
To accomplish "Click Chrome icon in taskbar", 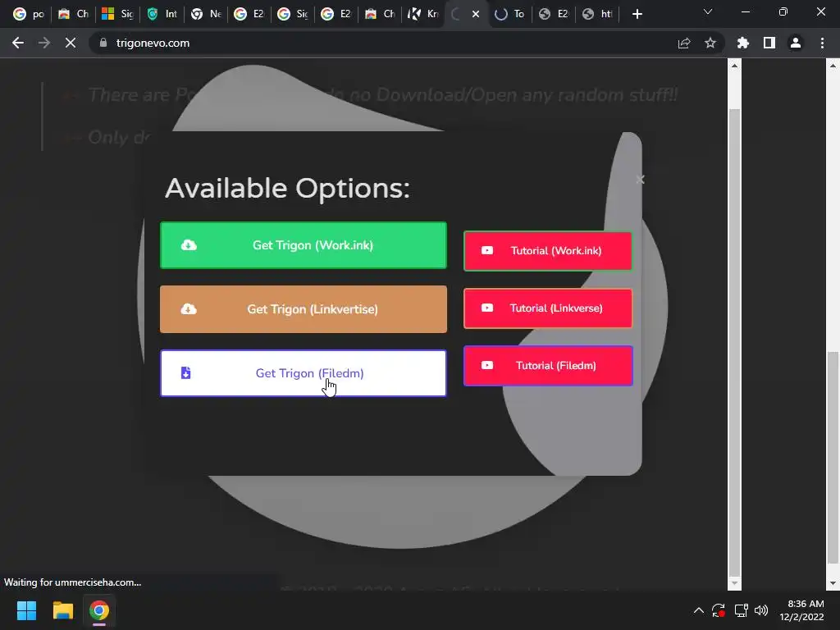I will (99, 610).
